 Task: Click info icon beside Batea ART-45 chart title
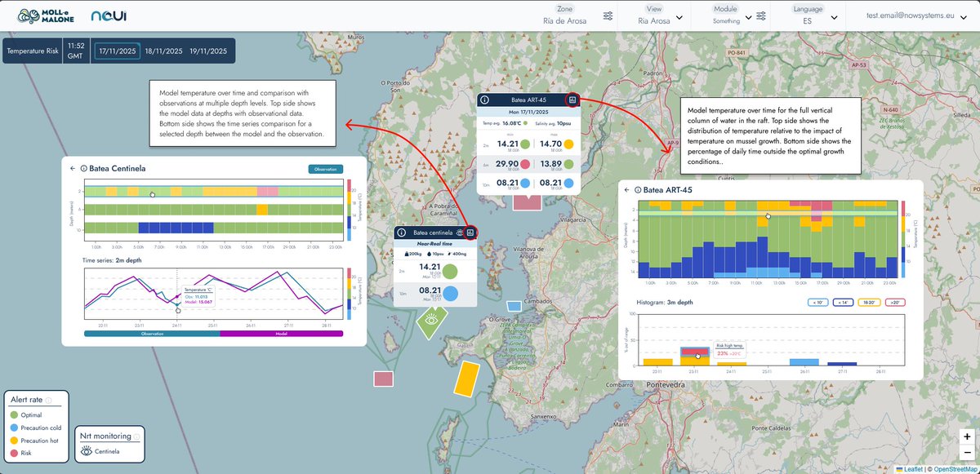[638, 190]
